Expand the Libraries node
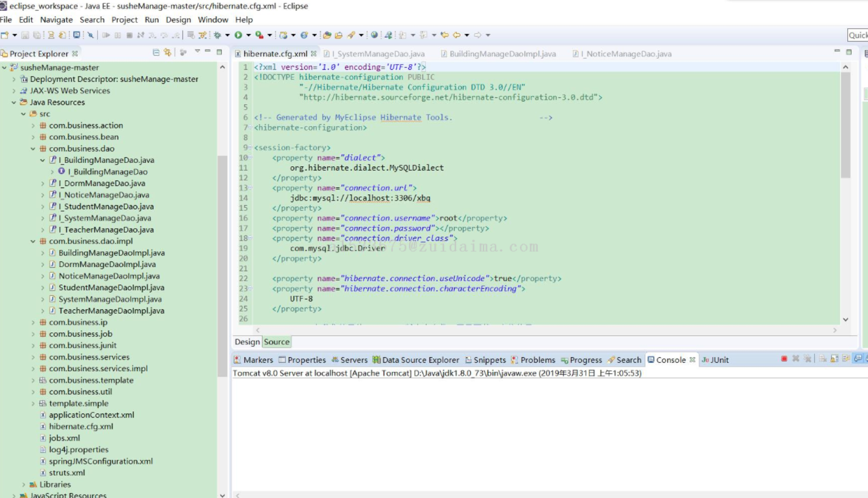868x498 pixels. click(24, 484)
